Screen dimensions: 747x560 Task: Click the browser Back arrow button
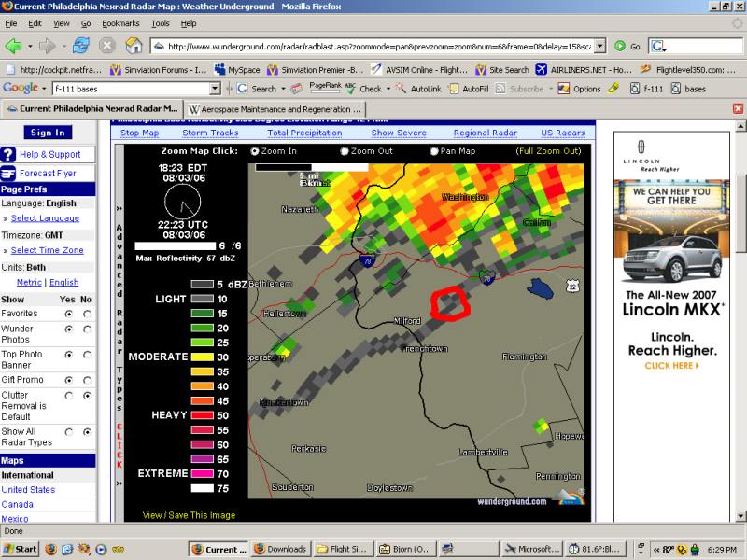click(14, 45)
